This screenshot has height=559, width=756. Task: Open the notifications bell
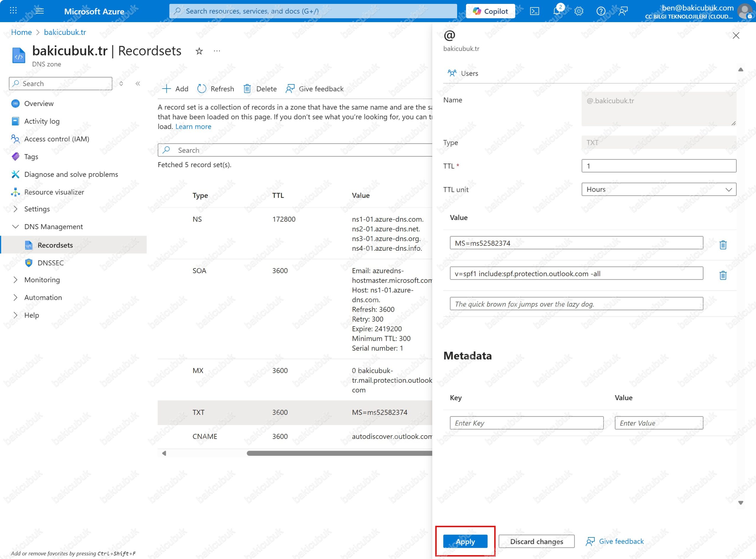pos(556,11)
